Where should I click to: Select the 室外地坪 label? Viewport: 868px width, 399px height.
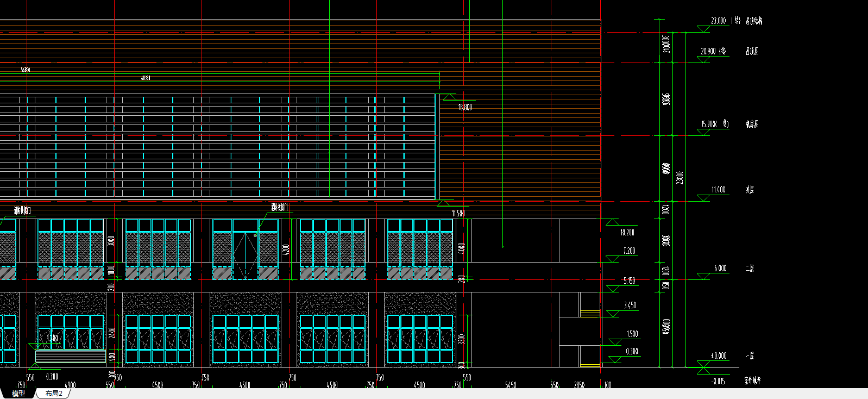point(752,381)
